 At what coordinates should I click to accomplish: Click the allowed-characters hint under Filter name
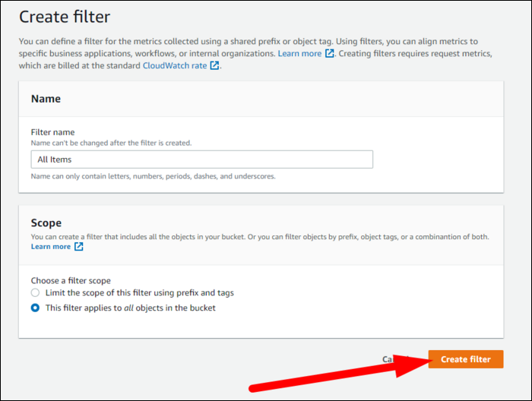pyautogui.click(x=153, y=176)
